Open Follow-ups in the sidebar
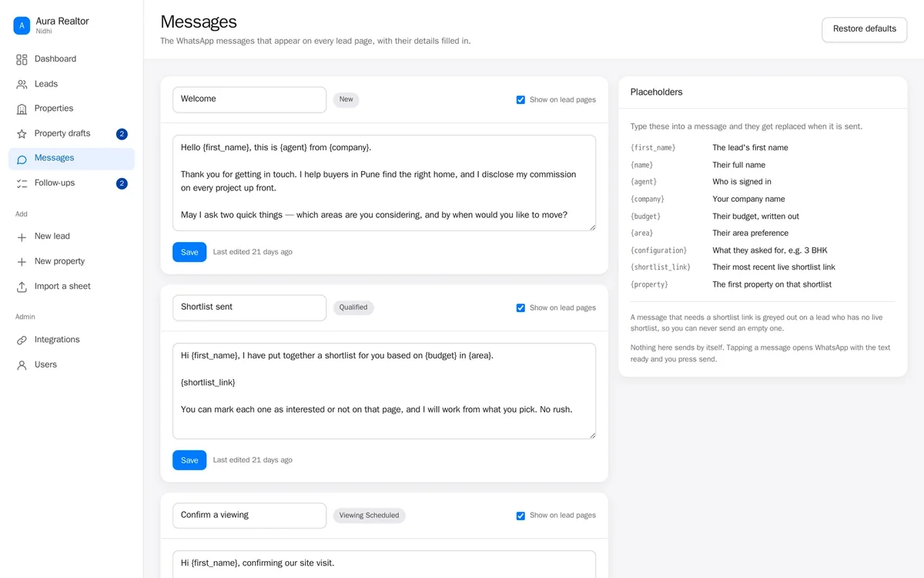Viewport: 924px width, 578px height. click(x=72, y=183)
